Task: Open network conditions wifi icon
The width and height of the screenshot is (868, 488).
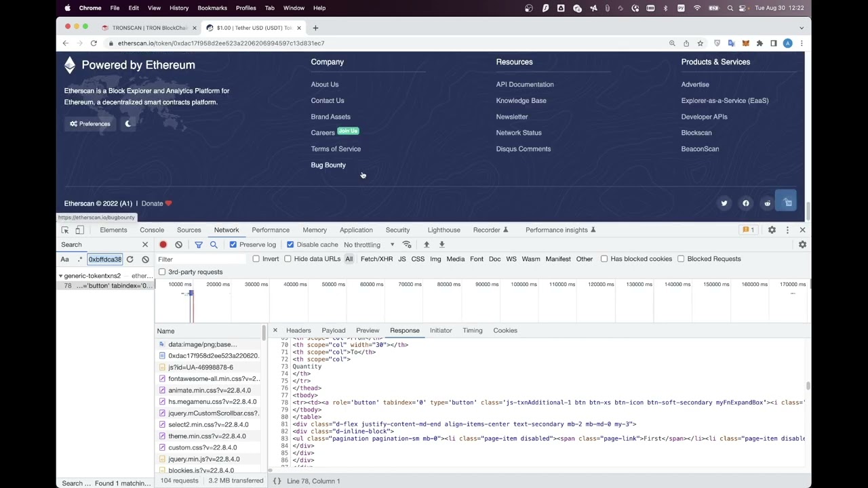Action: 407,245
